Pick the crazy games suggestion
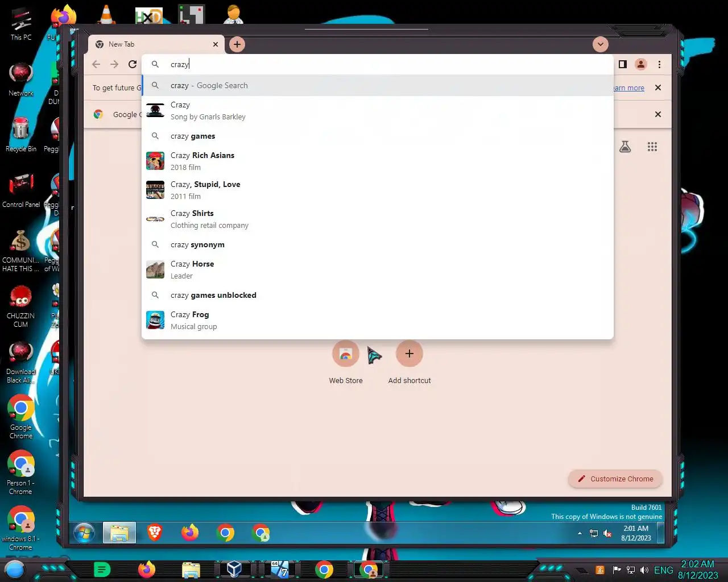 click(378, 136)
